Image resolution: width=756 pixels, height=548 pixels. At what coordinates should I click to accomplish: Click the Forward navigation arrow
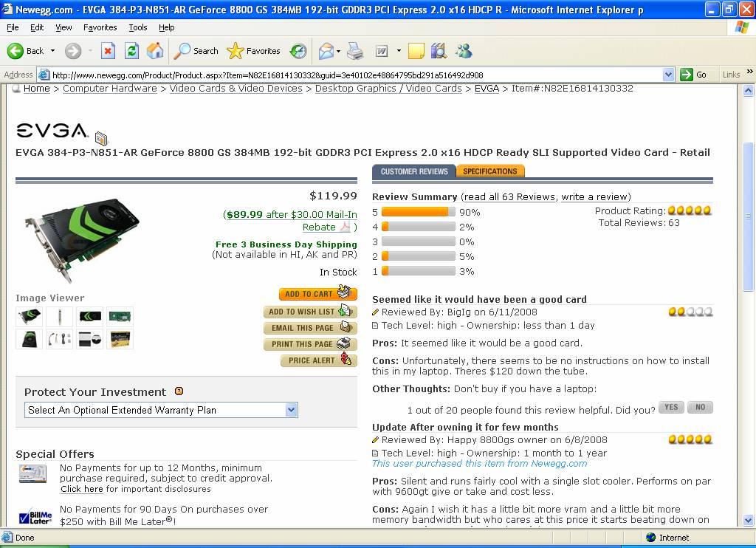(73, 51)
